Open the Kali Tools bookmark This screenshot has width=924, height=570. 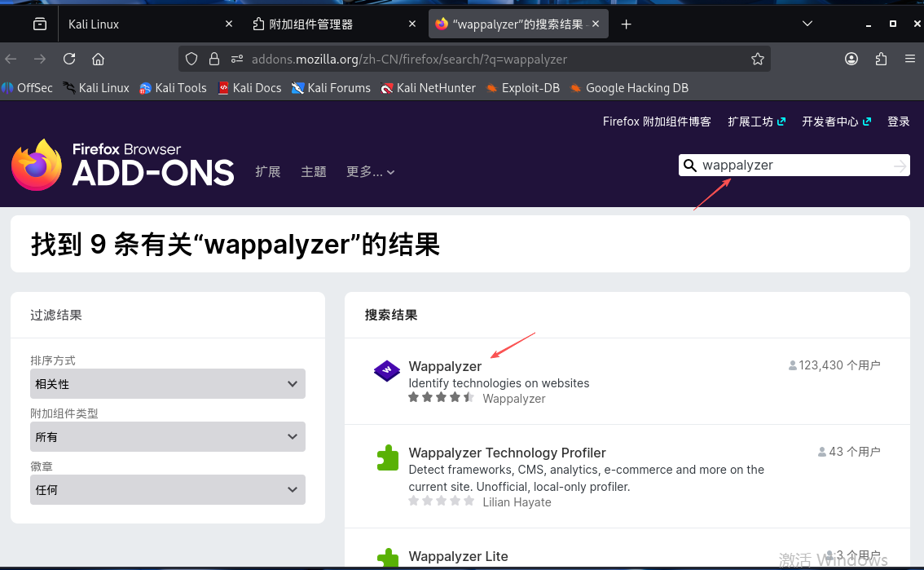(x=174, y=88)
